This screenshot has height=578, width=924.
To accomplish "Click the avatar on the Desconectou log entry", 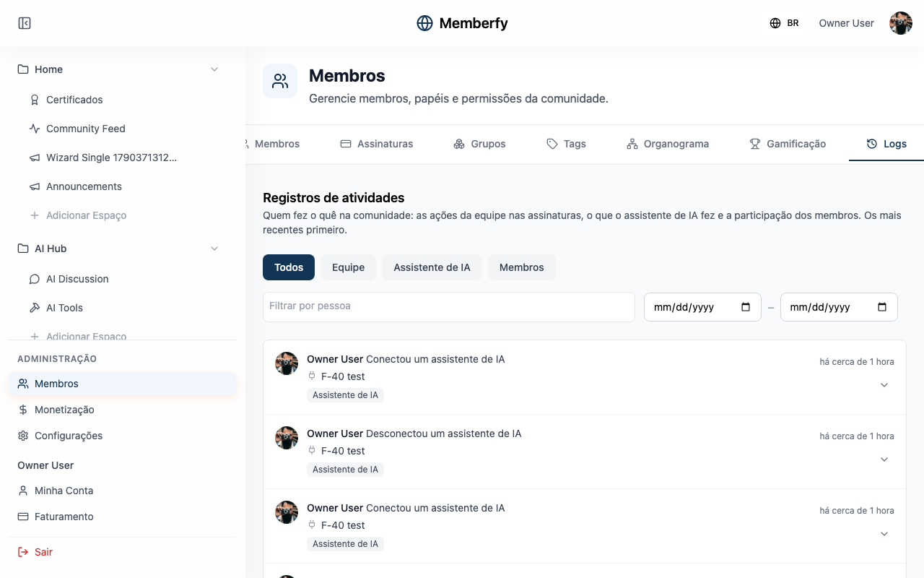I will pyautogui.click(x=287, y=438).
